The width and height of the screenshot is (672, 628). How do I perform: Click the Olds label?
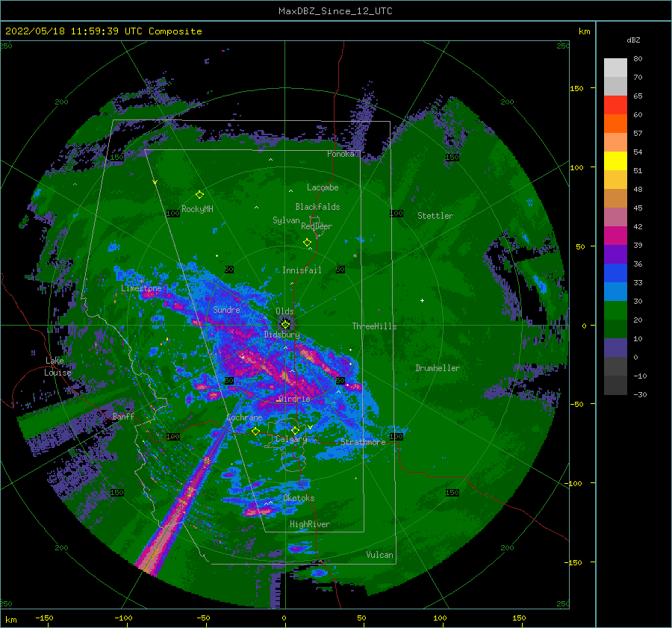[284, 311]
